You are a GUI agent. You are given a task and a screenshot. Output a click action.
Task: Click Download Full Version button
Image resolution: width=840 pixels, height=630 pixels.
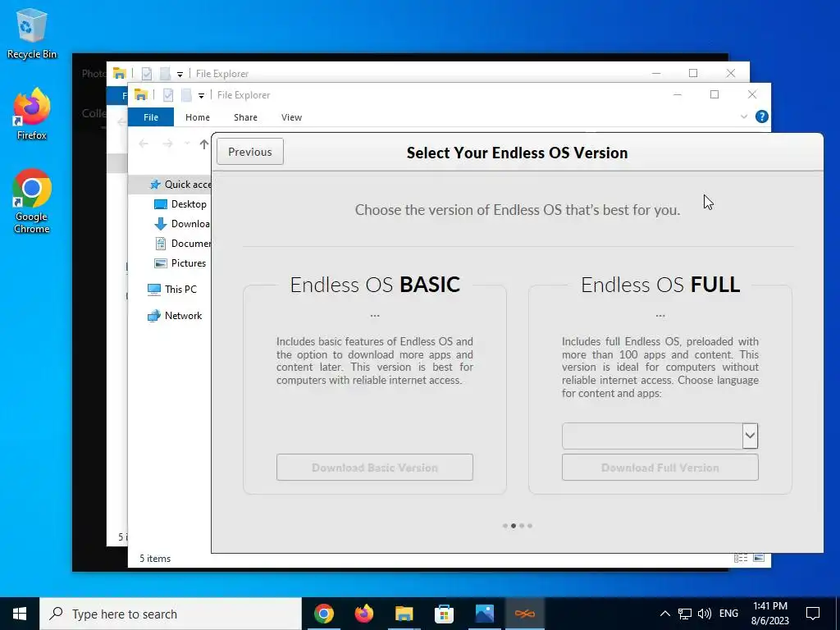click(x=660, y=467)
